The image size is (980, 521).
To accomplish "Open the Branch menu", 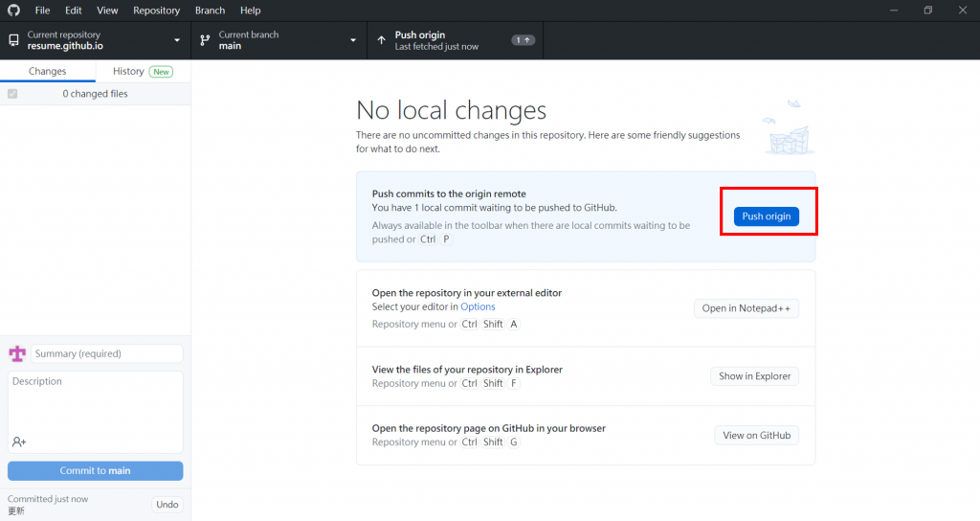I will pos(210,11).
